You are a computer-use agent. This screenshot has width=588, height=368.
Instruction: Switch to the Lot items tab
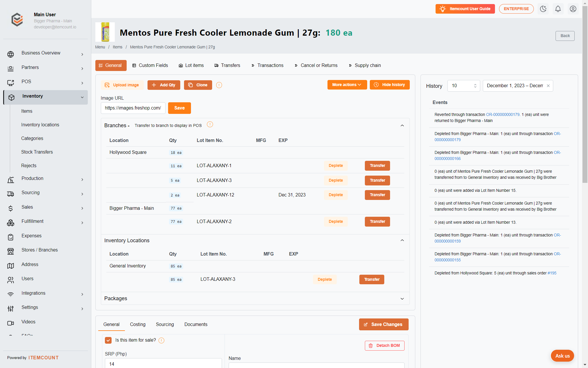[191, 65]
